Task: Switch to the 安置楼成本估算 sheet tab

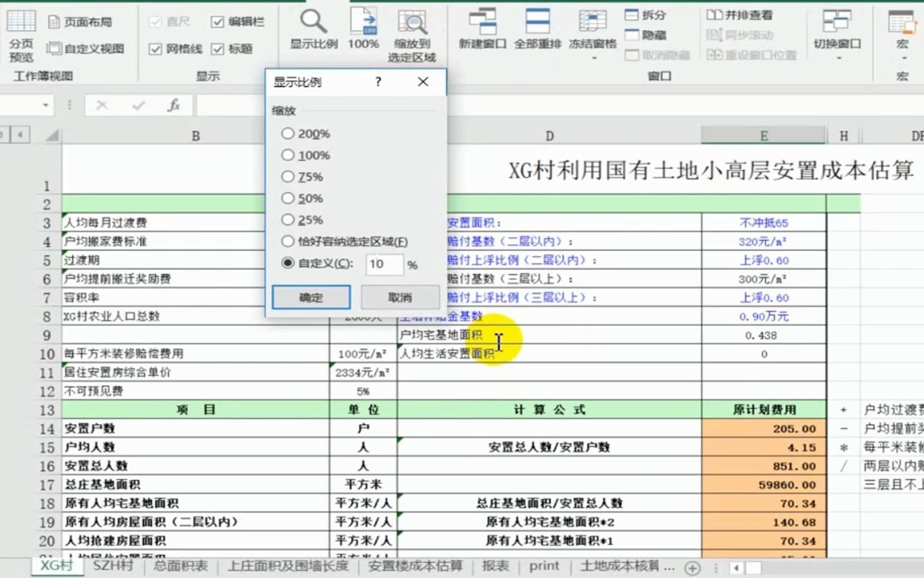Action: point(415,566)
